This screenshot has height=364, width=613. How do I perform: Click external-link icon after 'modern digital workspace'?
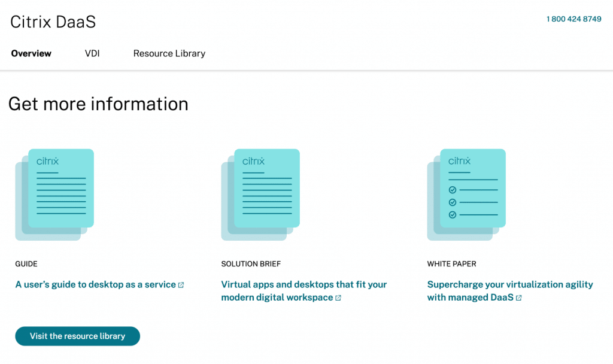(338, 298)
